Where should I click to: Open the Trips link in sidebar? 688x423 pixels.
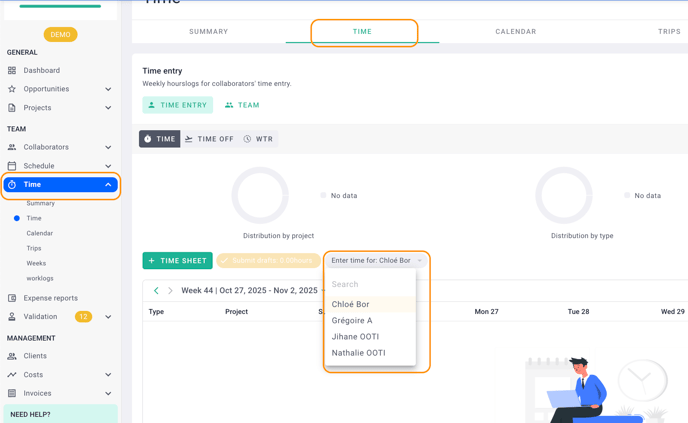point(34,248)
